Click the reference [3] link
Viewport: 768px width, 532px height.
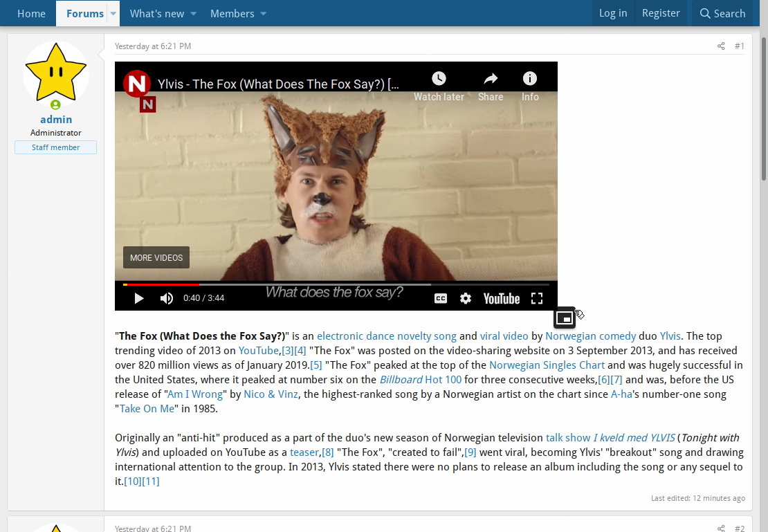point(288,351)
